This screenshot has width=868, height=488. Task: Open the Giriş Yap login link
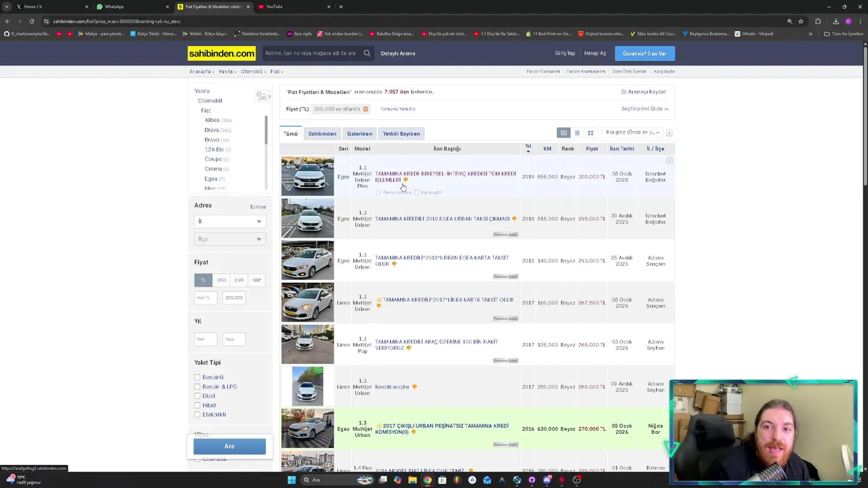point(565,54)
